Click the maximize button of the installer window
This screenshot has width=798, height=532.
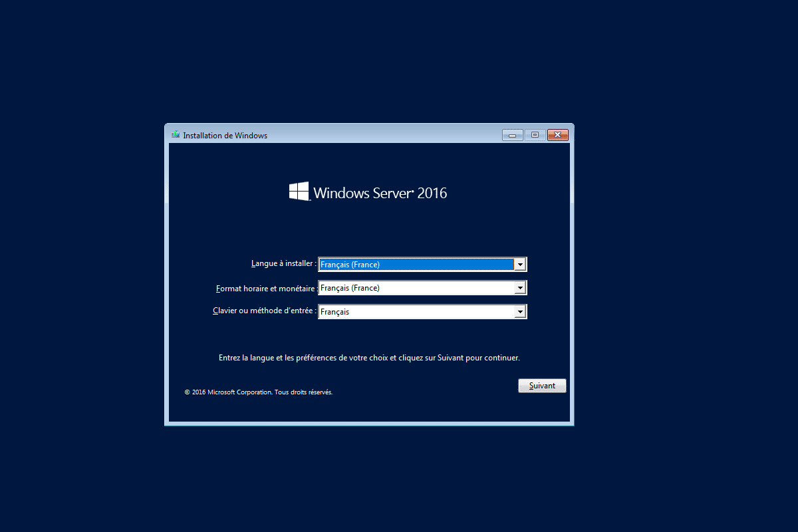click(535, 134)
